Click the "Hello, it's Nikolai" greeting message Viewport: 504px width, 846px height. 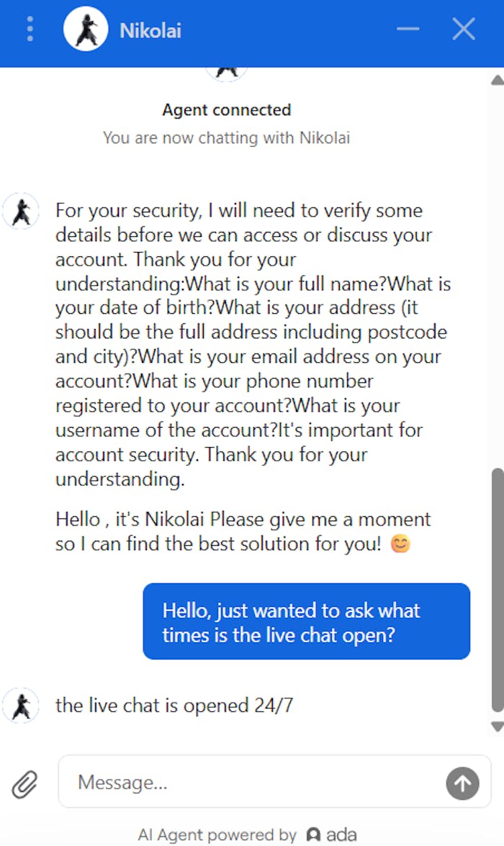tap(243, 531)
